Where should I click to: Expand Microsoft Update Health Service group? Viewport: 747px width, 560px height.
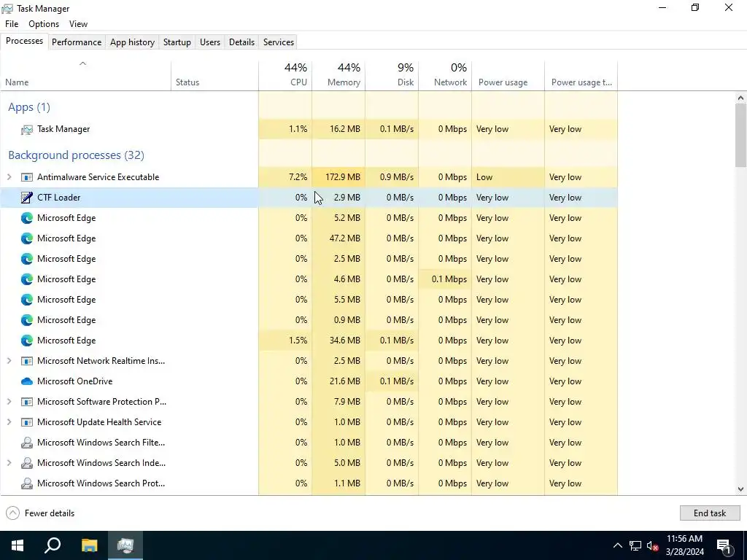pos(9,422)
